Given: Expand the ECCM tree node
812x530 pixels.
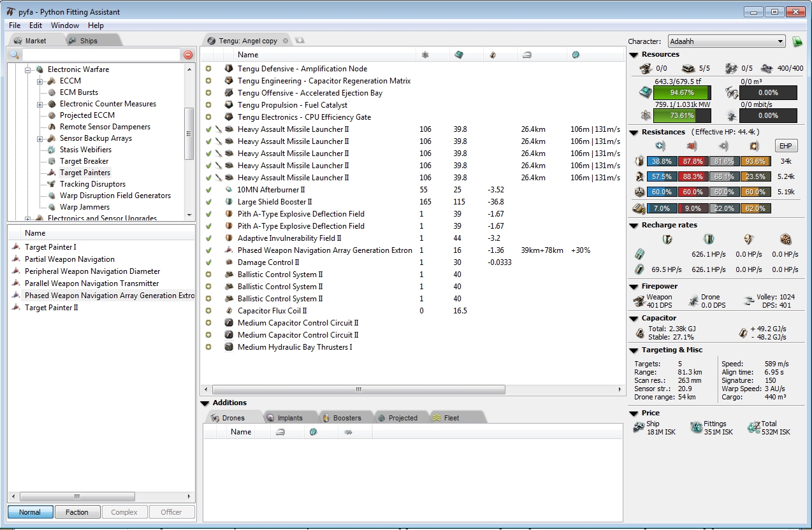Looking at the screenshot, I should pos(40,81).
